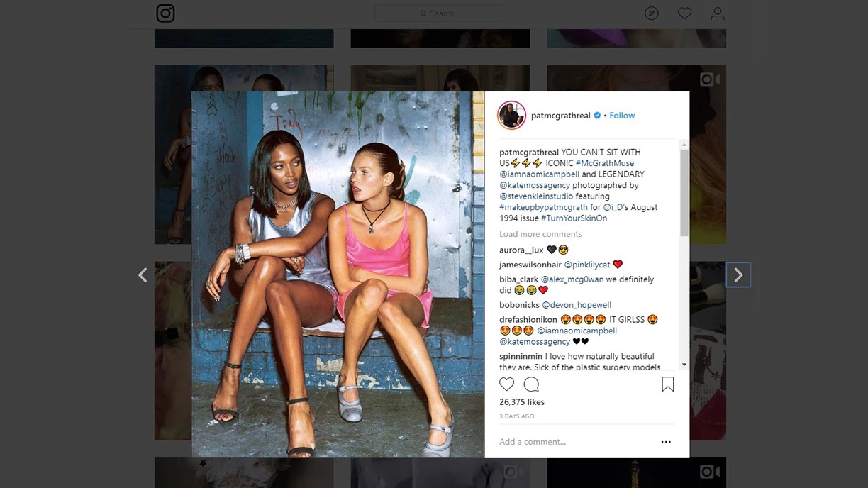Open the @stevenkleinstudio mention link
Screen dimensions: 868x488
click(x=536, y=196)
